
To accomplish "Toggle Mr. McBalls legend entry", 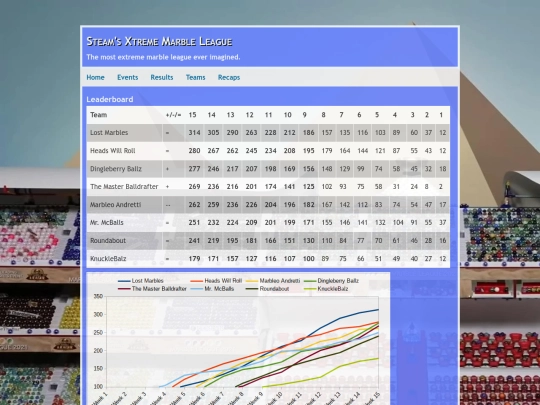I will 212,289.
